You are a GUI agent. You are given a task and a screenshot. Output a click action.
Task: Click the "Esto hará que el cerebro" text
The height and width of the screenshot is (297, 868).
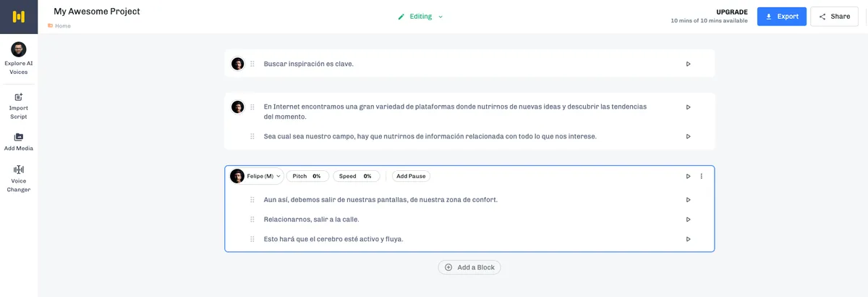coord(333,239)
